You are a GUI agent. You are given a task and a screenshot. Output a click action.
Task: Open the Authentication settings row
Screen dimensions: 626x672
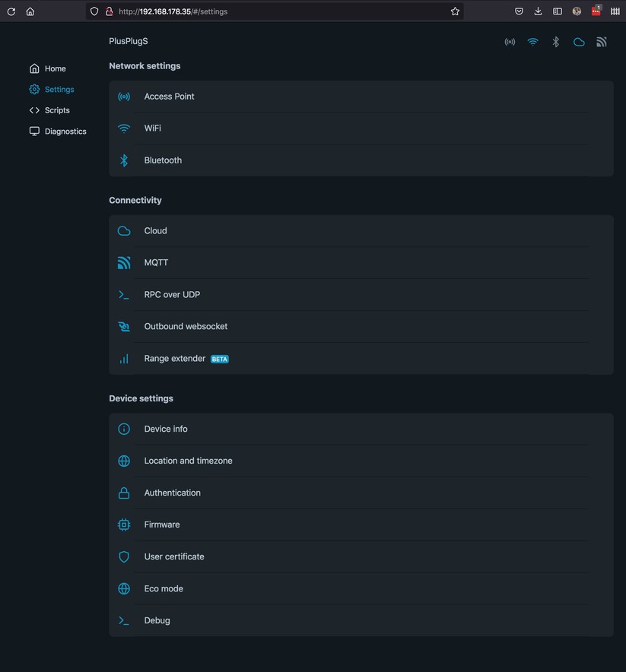[361, 493]
